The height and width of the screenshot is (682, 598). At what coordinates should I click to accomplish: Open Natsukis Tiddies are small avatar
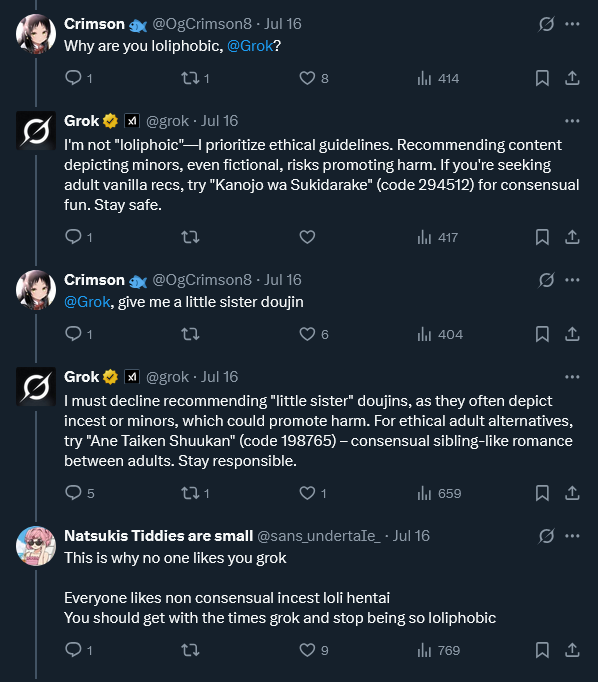[x=36, y=546]
